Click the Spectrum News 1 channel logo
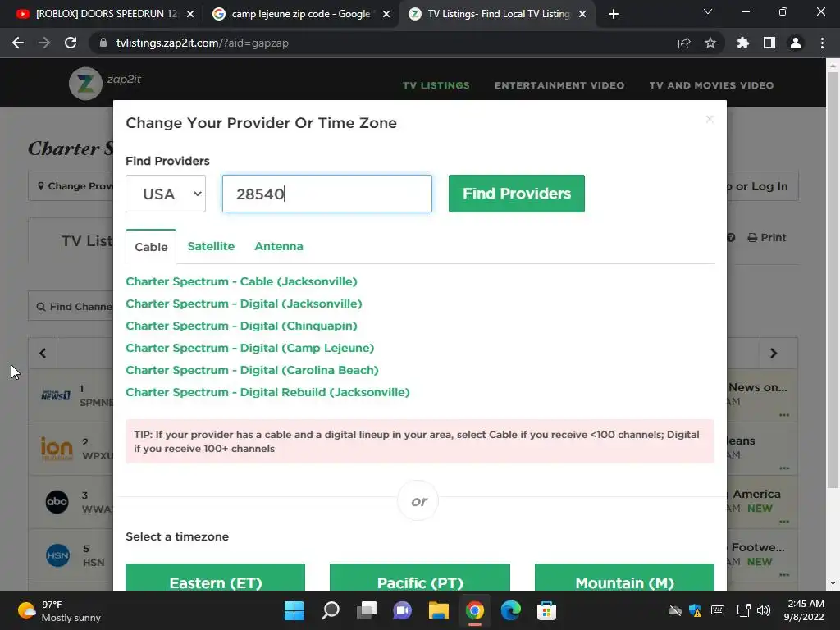This screenshot has width=840, height=630. tap(56, 395)
